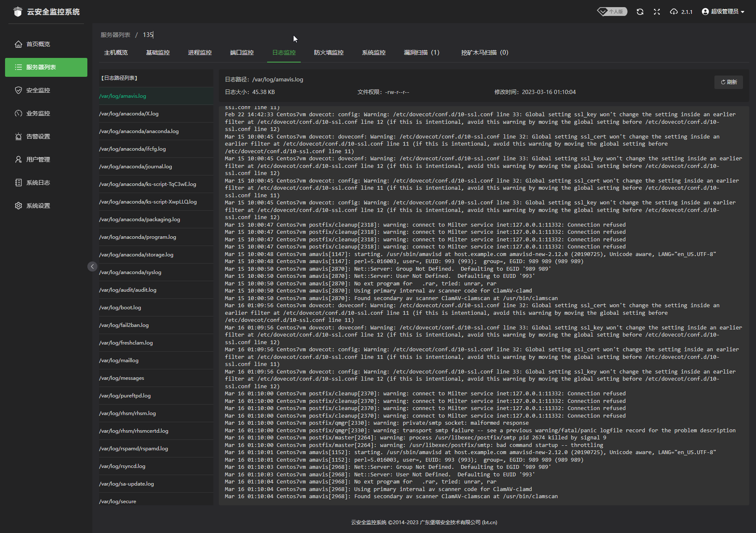Click the refresh icon in top bar
The width and height of the screenshot is (756, 533).
click(x=640, y=12)
